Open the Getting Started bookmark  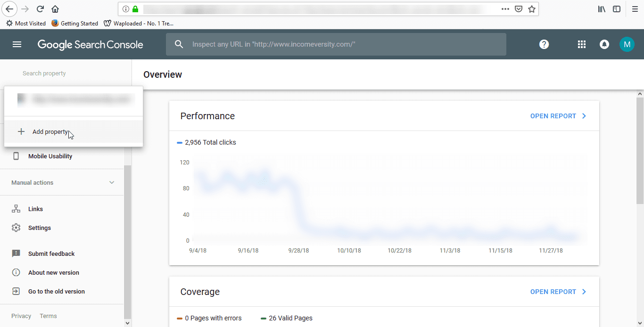(74, 23)
